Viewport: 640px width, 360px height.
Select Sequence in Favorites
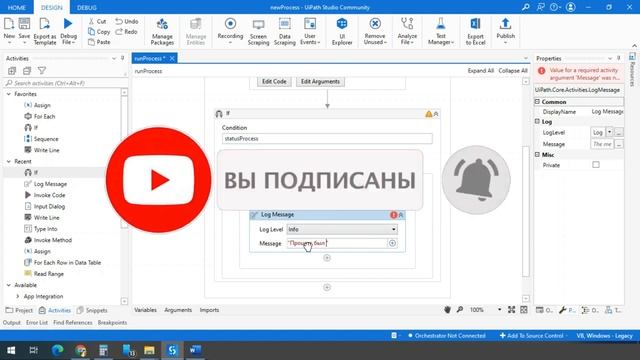(41, 139)
